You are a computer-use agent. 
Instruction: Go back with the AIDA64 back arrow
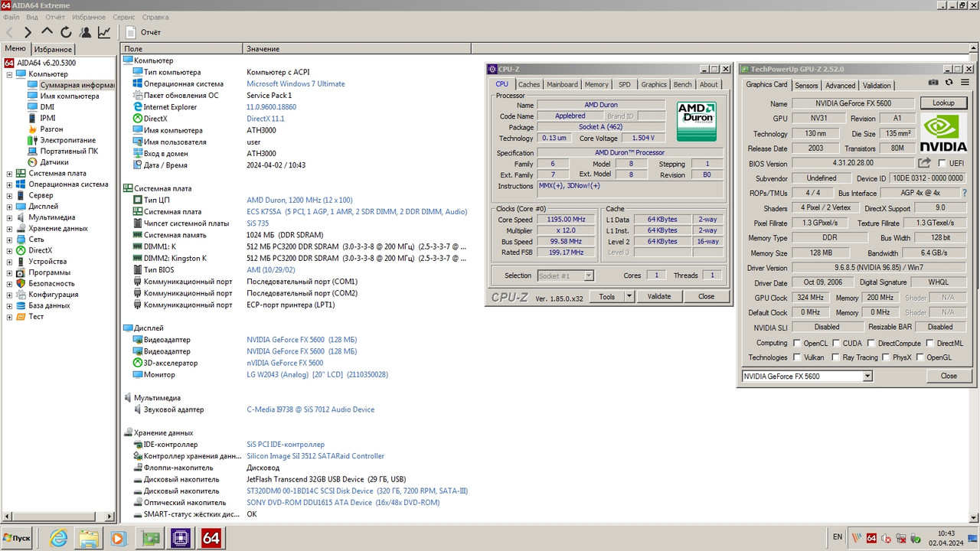(x=10, y=32)
